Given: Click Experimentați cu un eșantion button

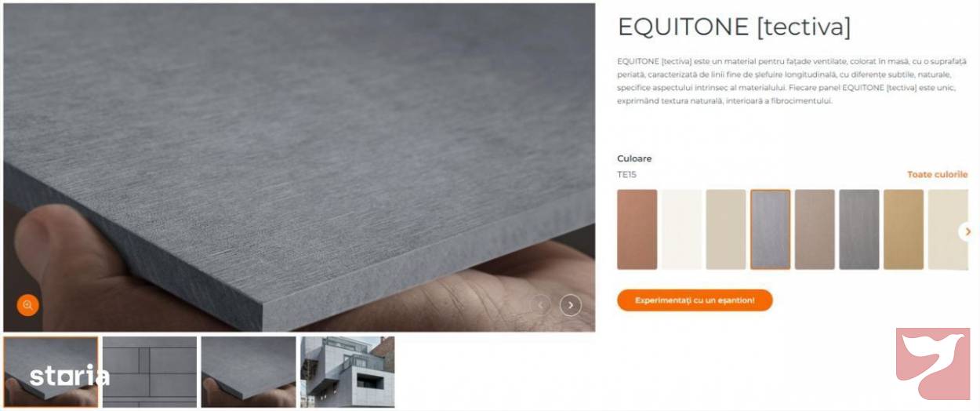Looking at the screenshot, I should coord(695,300).
